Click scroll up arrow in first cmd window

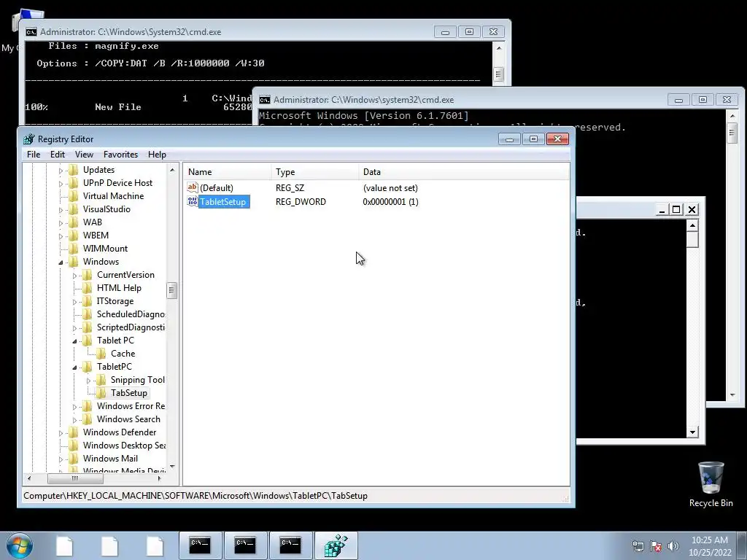(x=499, y=48)
